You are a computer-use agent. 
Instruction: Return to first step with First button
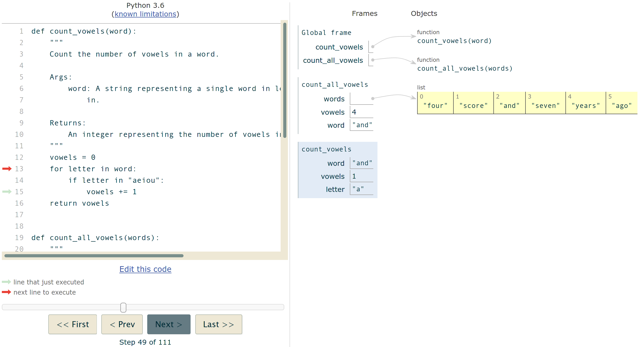pos(73,324)
